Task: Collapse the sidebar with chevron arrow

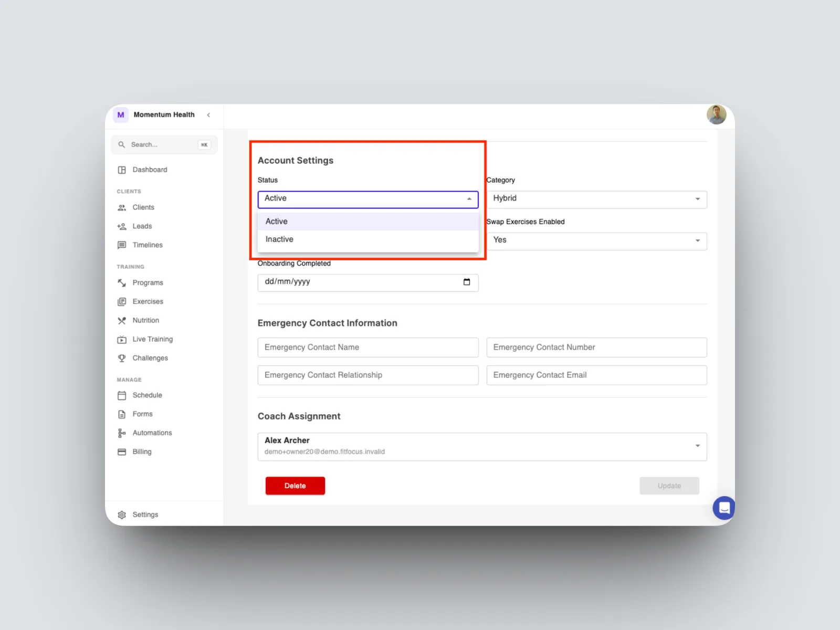Action: [x=208, y=115]
